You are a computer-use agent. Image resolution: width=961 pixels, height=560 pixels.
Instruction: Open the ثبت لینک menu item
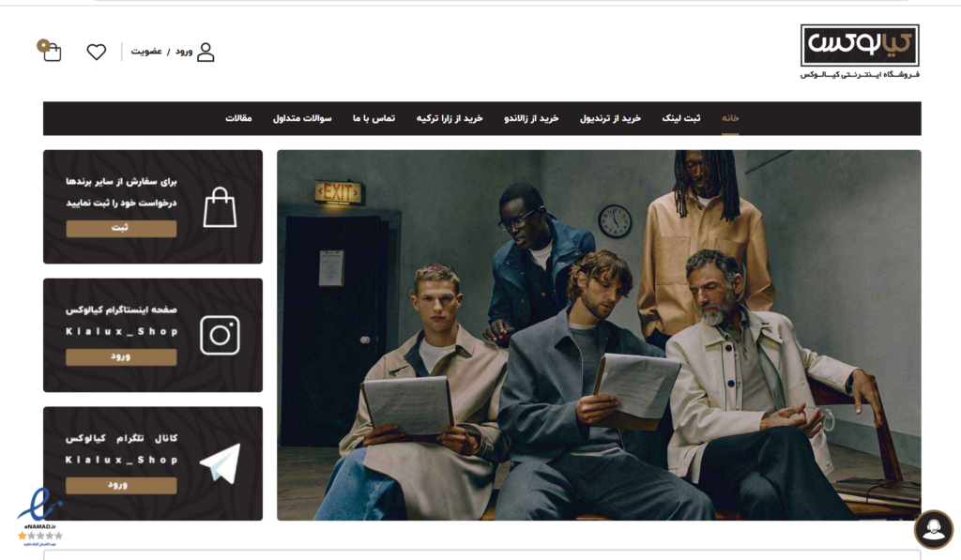(681, 118)
